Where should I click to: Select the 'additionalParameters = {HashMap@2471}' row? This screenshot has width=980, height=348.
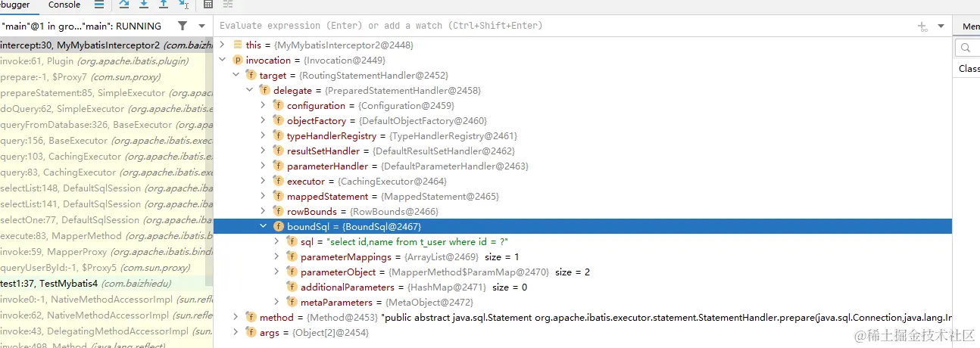click(x=582, y=287)
